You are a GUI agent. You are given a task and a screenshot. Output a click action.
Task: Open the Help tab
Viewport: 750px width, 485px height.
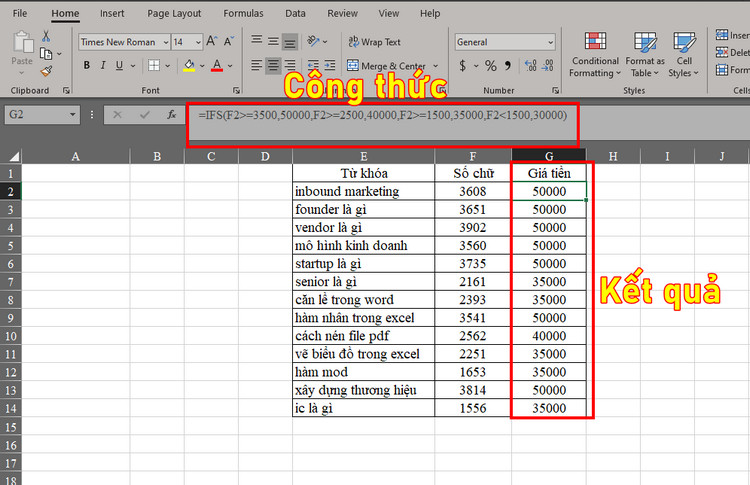click(430, 13)
